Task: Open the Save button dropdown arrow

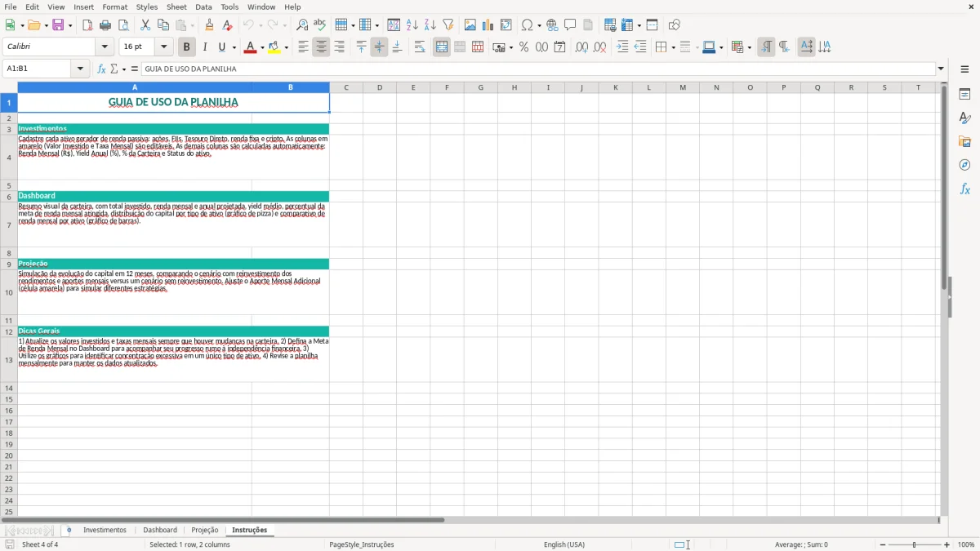Action: (70, 25)
